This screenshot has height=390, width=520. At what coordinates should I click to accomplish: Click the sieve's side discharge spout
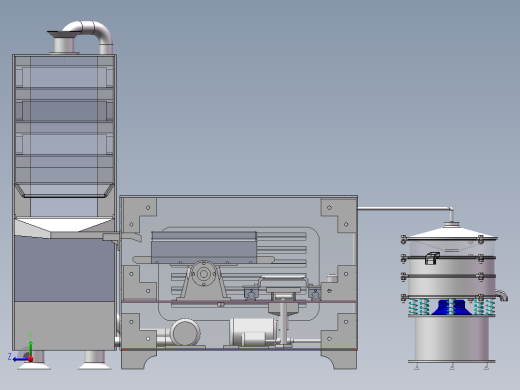[501, 295]
